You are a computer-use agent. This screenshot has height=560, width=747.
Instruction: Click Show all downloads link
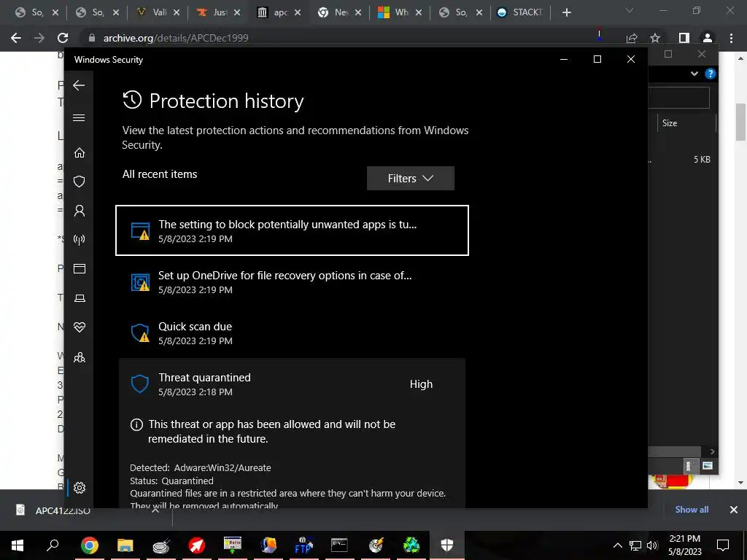click(x=692, y=510)
